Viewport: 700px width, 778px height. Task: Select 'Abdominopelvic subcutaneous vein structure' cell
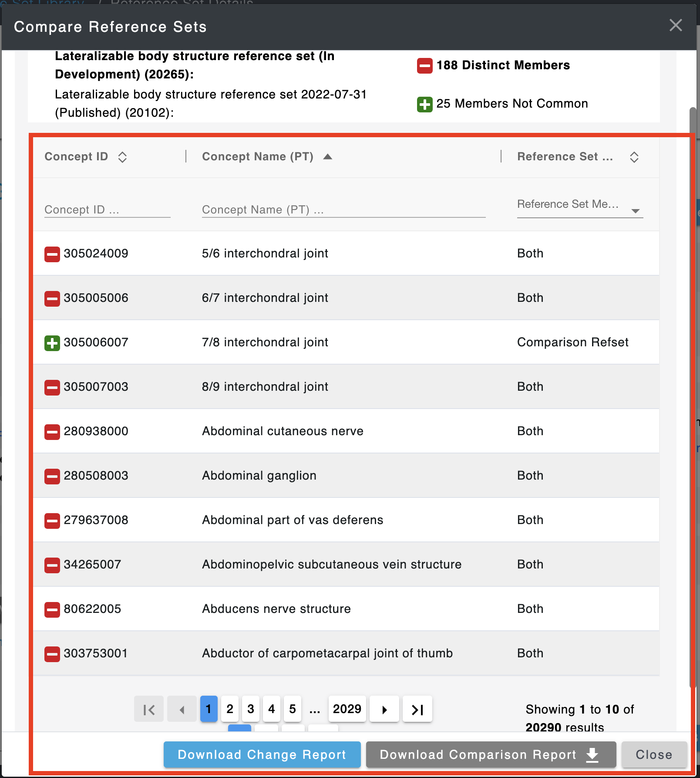332,565
